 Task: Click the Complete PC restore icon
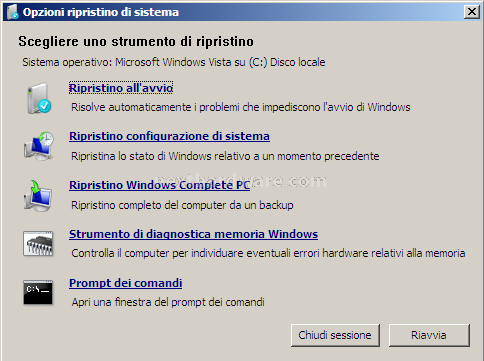coord(37,196)
